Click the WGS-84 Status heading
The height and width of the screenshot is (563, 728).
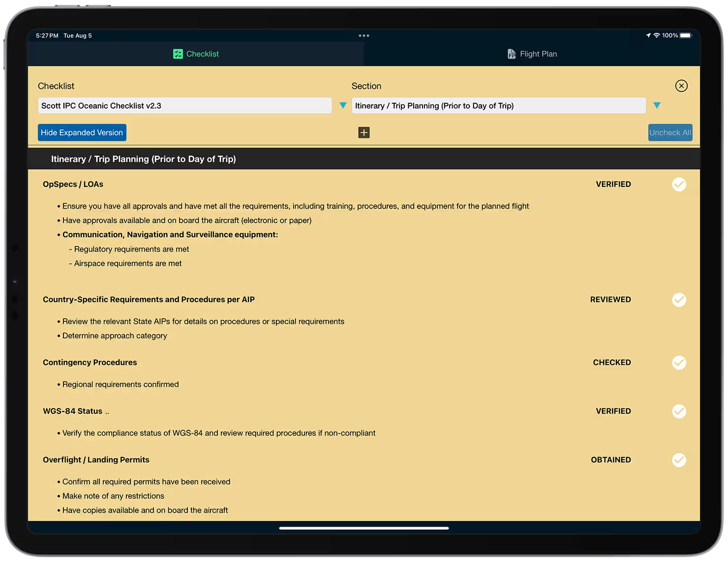(x=73, y=411)
